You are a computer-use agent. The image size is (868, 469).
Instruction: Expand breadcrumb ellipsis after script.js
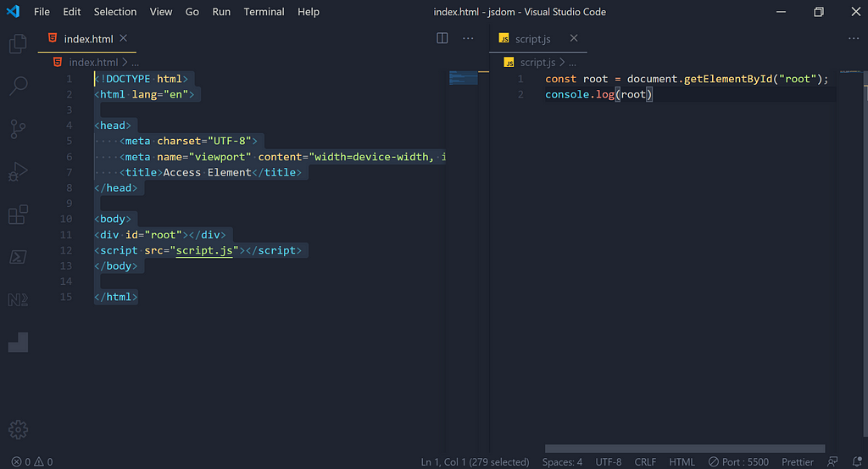572,63
